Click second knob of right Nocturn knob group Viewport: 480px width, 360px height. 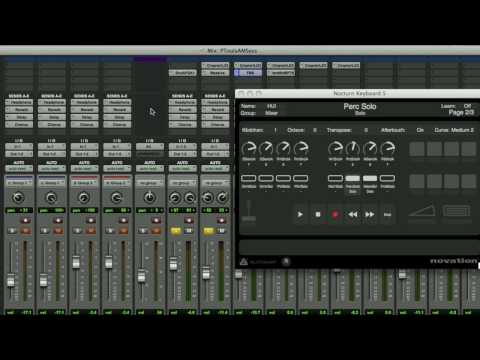(353, 148)
